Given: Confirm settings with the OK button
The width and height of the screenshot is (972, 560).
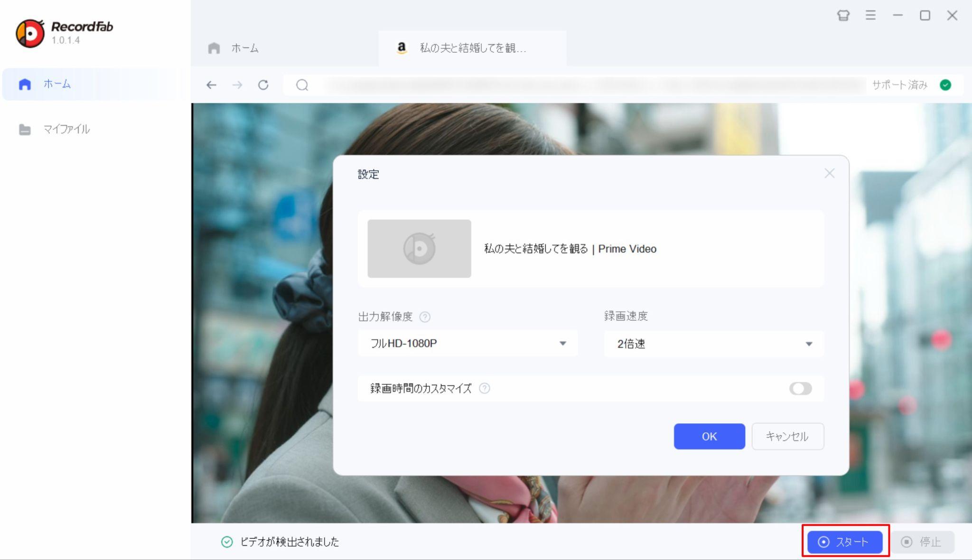Looking at the screenshot, I should 709,436.
